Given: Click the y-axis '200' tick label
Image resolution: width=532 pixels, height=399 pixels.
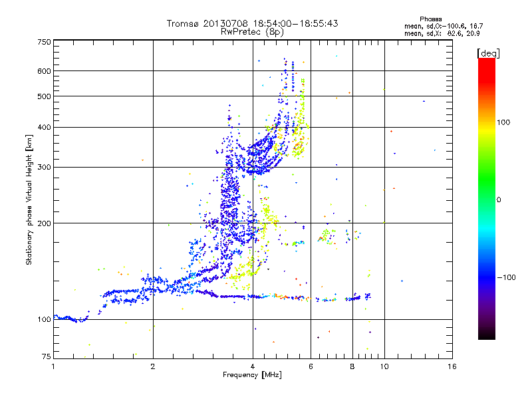Looking at the screenshot, I should pyautogui.click(x=44, y=223).
